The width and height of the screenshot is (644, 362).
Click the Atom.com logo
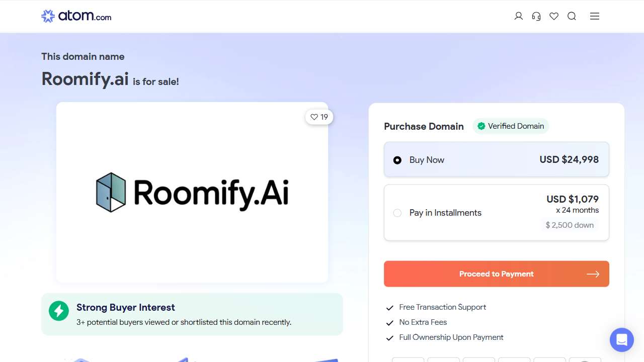pos(75,16)
